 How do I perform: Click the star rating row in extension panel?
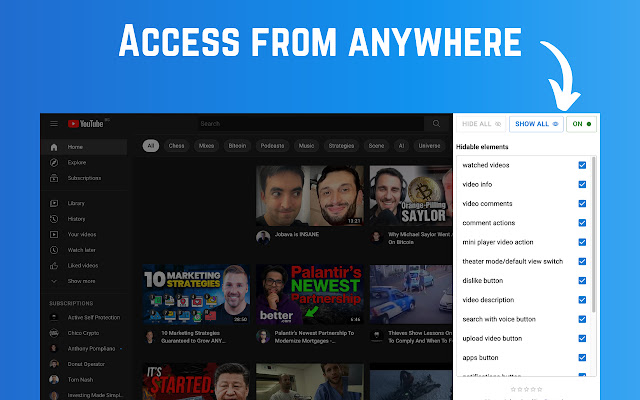click(527, 389)
